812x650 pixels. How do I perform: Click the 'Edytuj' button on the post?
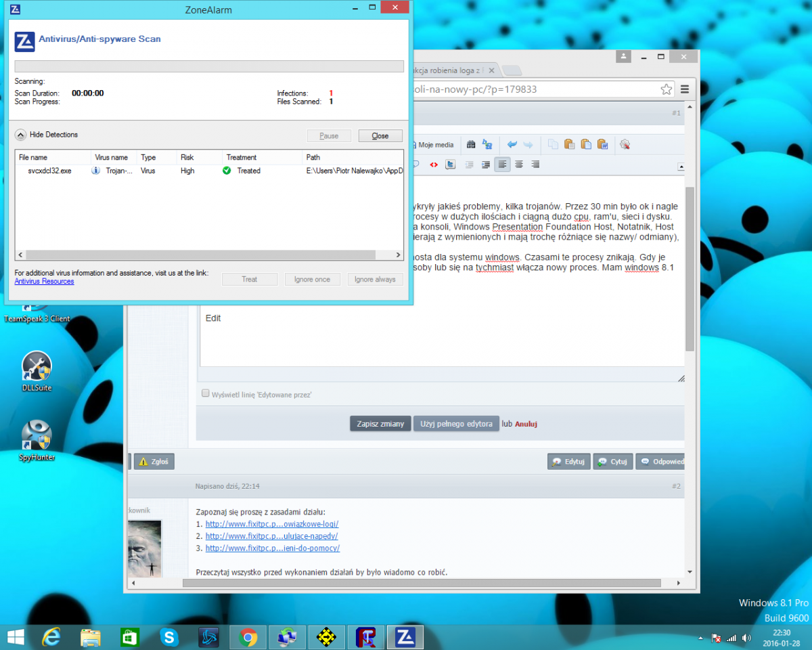click(569, 462)
